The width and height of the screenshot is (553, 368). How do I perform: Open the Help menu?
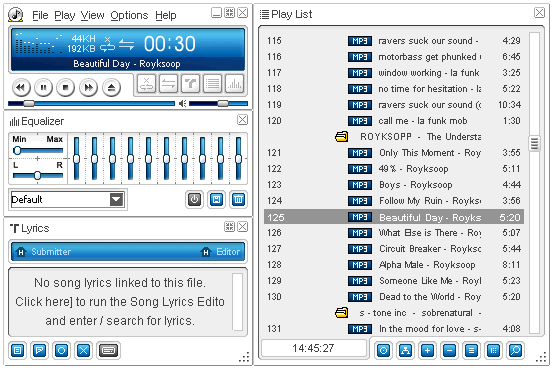click(165, 15)
